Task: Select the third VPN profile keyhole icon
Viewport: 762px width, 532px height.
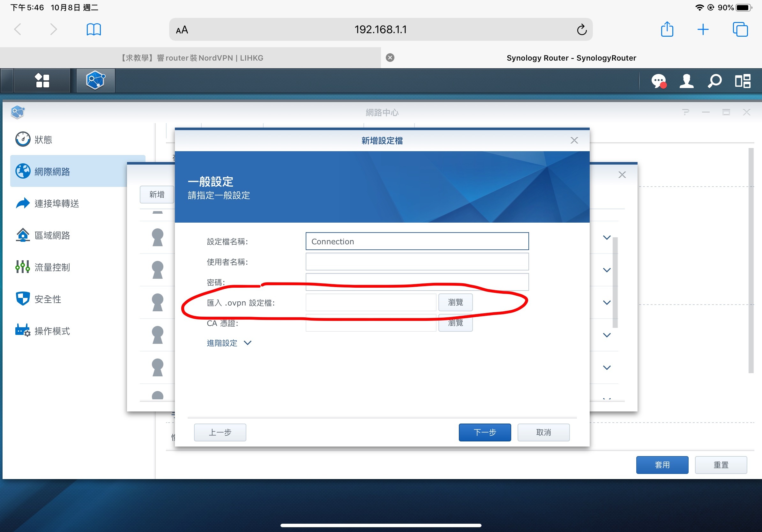Action: pos(157,302)
